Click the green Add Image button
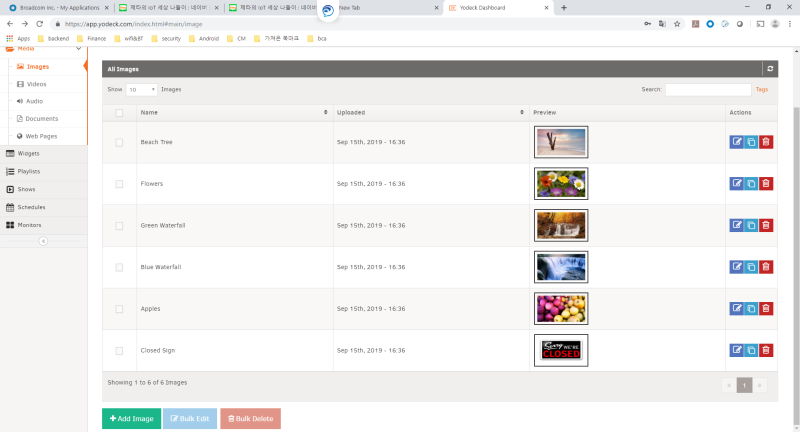Image resolution: width=800 pixels, height=432 pixels. (x=132, y=419)
